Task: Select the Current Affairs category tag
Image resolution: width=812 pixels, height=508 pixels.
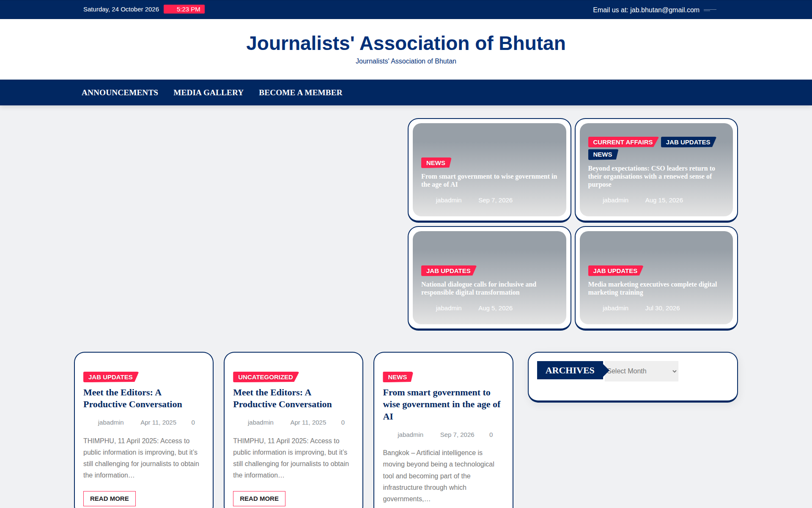Action: click(623, 142)
